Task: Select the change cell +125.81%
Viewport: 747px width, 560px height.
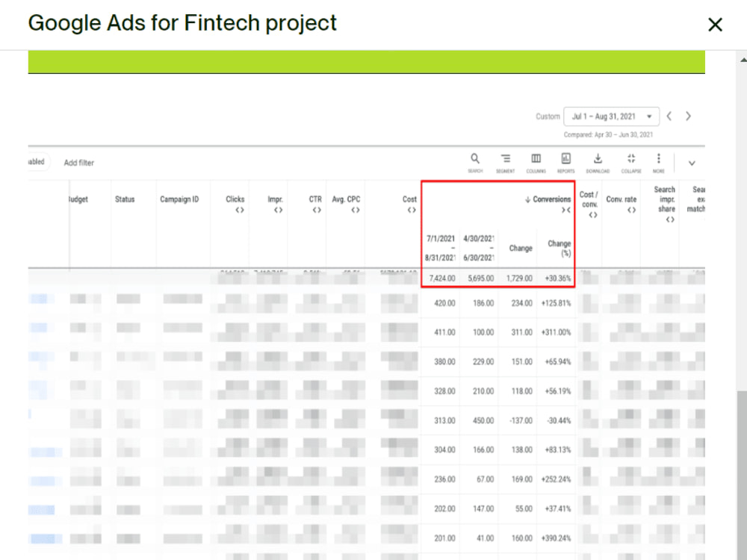Action: 556,303
